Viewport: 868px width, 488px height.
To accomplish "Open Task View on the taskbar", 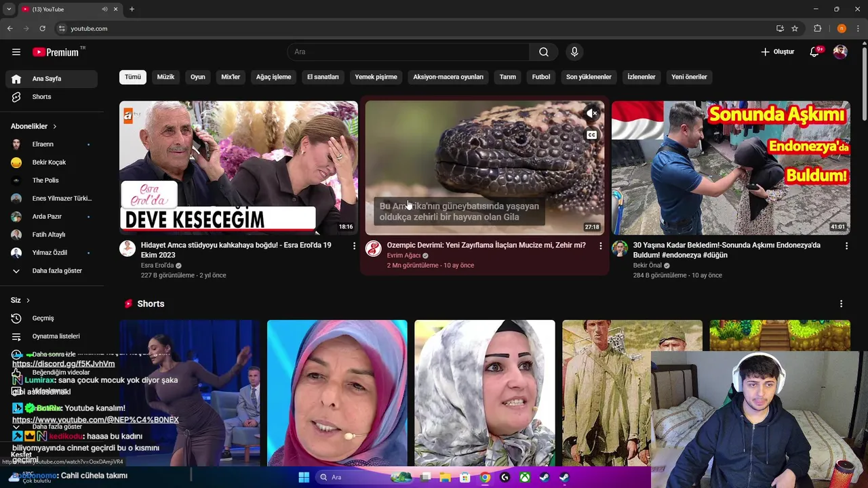I will 426,477.
